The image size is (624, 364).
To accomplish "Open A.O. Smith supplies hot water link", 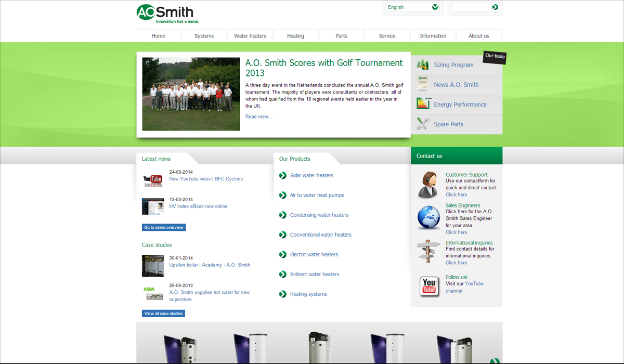I will [210, 296].
